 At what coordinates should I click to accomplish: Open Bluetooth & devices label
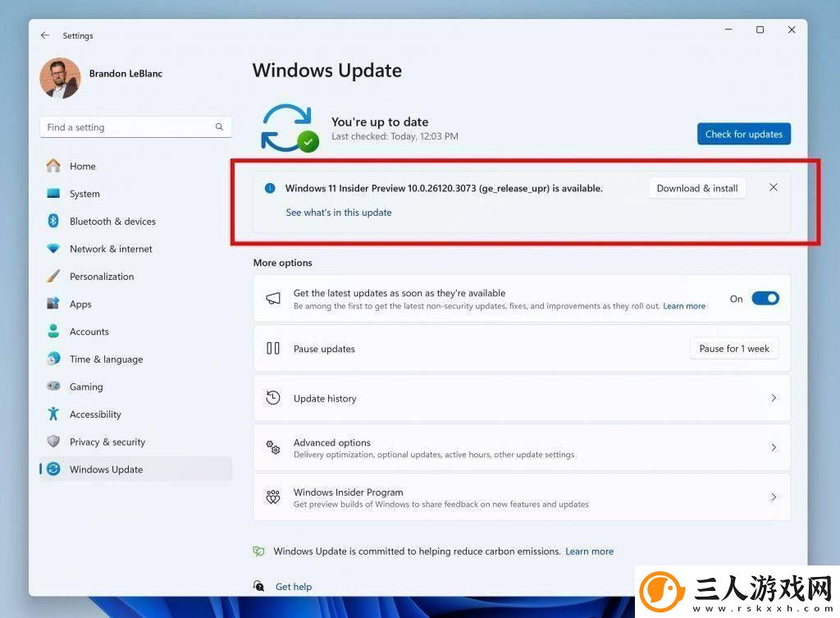(x=112, y=222)
